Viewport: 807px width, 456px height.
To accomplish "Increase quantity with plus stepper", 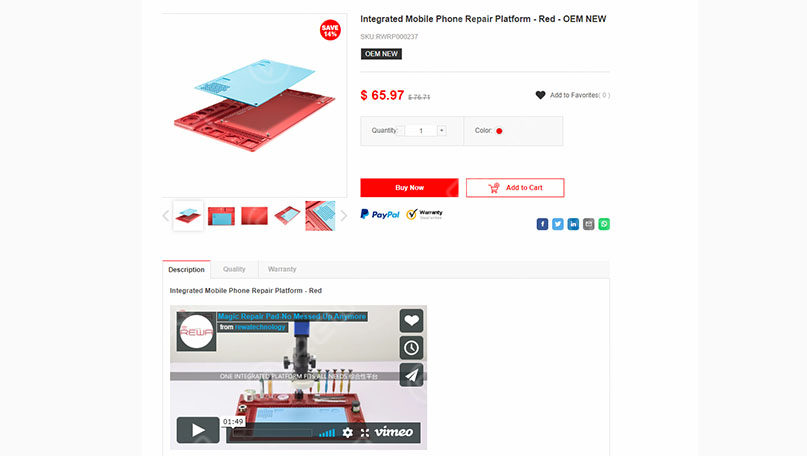I will point(442,131).
